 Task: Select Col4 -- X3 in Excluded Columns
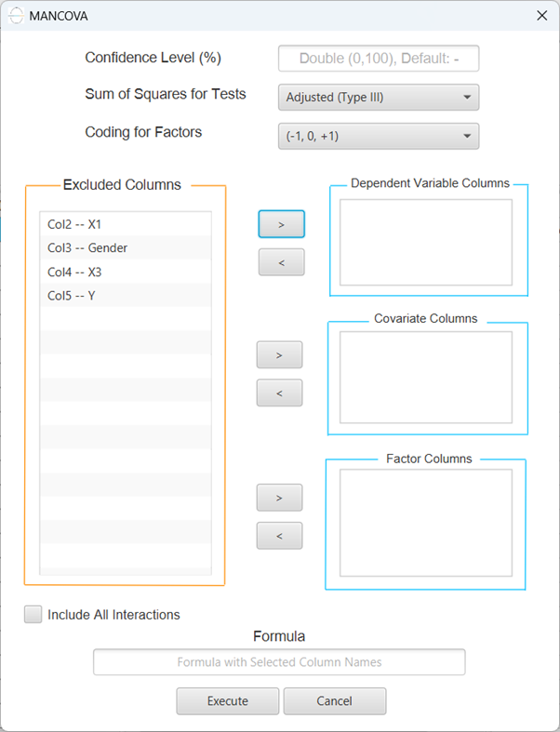coord(126,272)
